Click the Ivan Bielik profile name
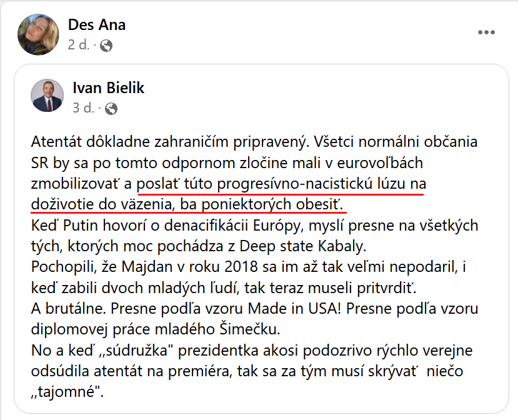 pyautogui.click(x=108, y=88)
